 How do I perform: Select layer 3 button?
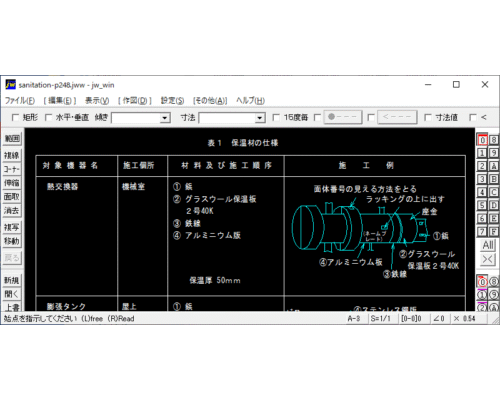pos(482,179)
